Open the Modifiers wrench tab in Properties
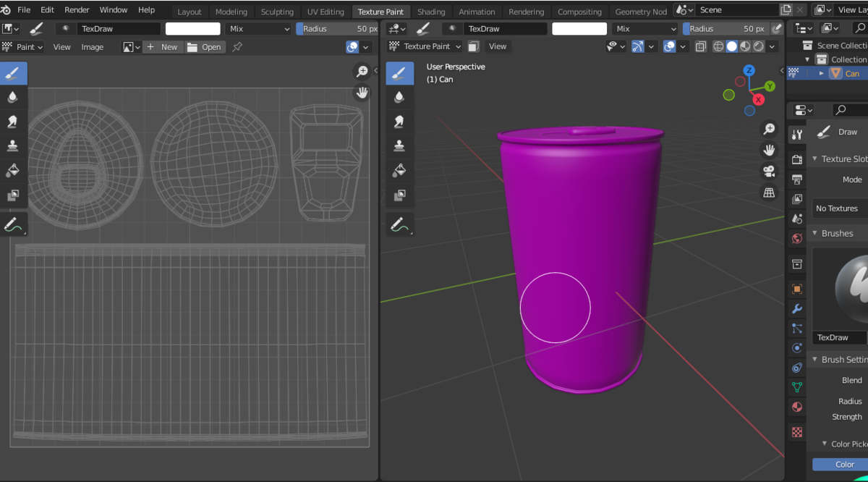868x482 pixels. [796, 308]
